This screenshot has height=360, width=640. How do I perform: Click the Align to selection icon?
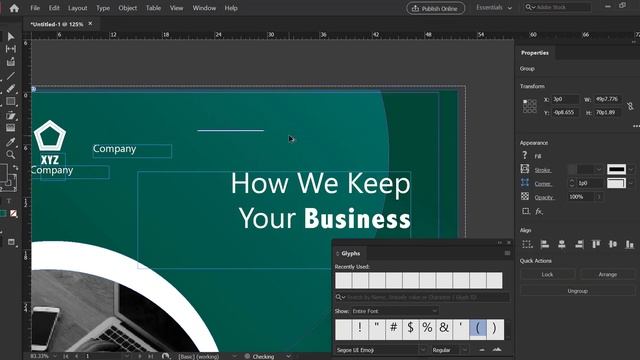(x=527, y=244)
